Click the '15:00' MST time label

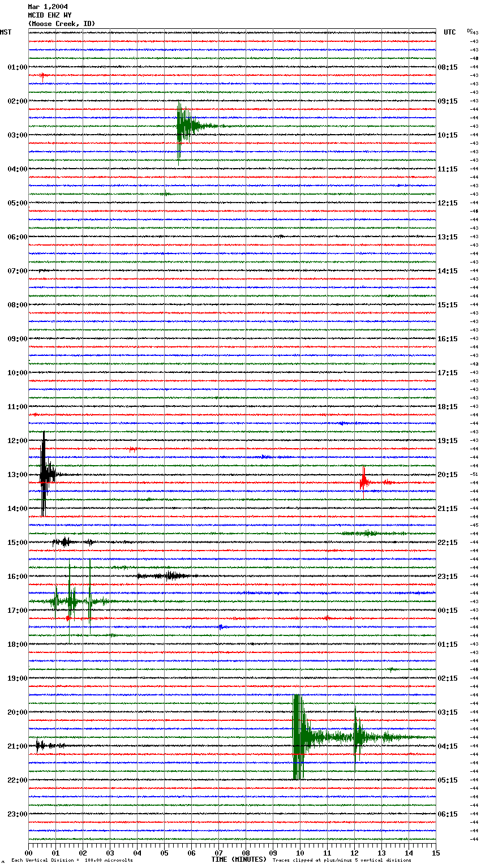tap(18, 543)
